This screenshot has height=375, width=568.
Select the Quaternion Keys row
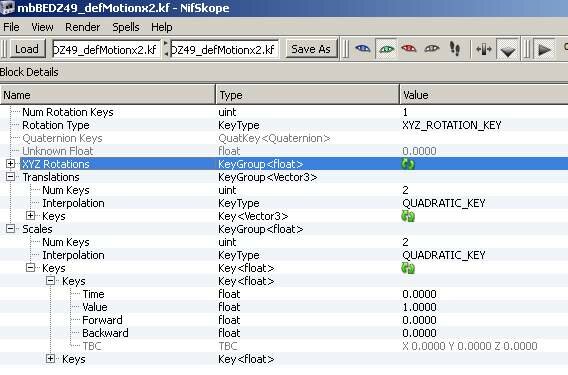point(284,138)
